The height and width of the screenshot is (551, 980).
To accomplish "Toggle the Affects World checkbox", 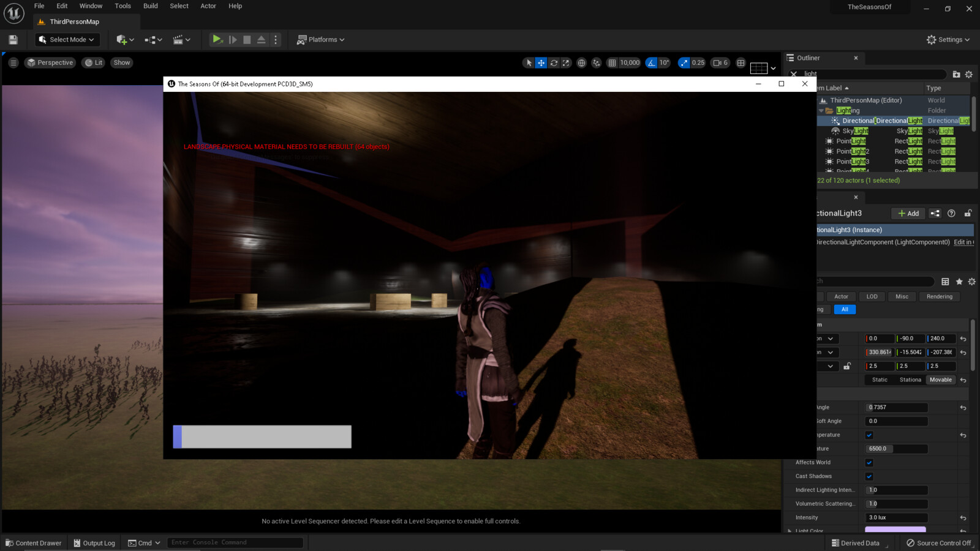I will tap(869, 463).
